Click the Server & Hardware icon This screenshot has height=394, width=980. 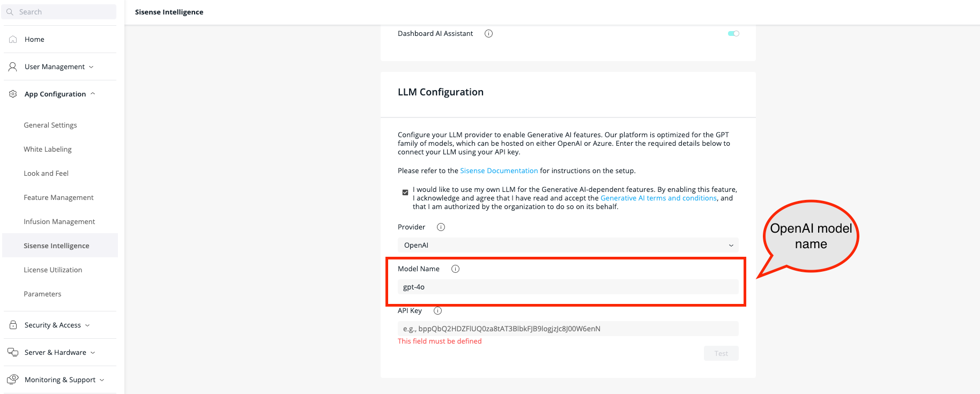[x=13, y=352]
